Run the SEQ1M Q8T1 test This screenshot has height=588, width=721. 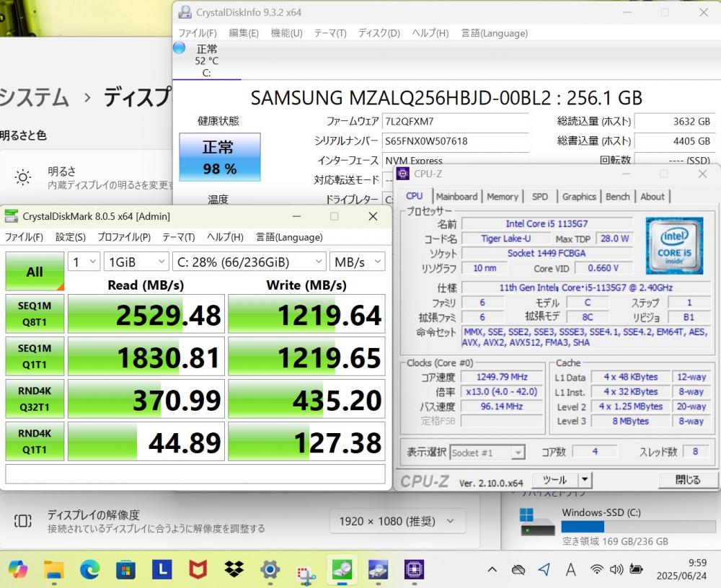point(35,313)
